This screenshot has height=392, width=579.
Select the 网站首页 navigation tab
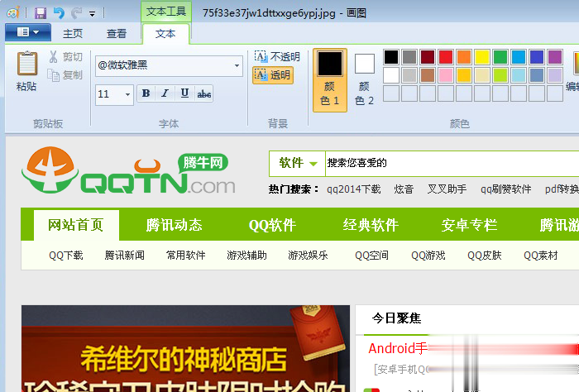coord(76,225)
